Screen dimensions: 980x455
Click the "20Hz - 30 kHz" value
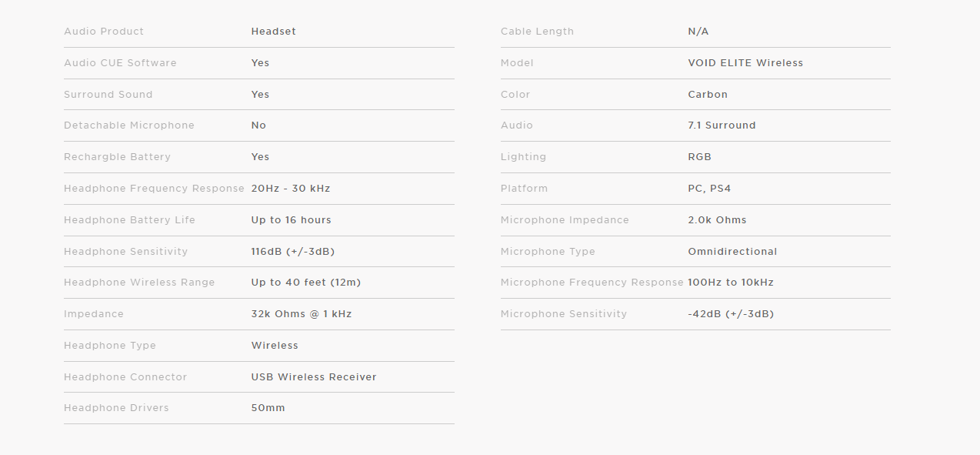(291, 189)
